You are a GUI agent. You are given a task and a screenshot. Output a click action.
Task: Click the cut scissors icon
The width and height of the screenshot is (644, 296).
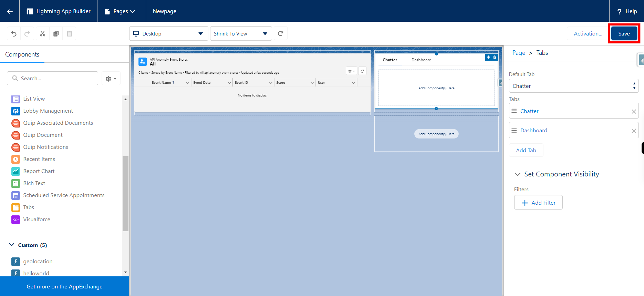[x=43, y=33]
